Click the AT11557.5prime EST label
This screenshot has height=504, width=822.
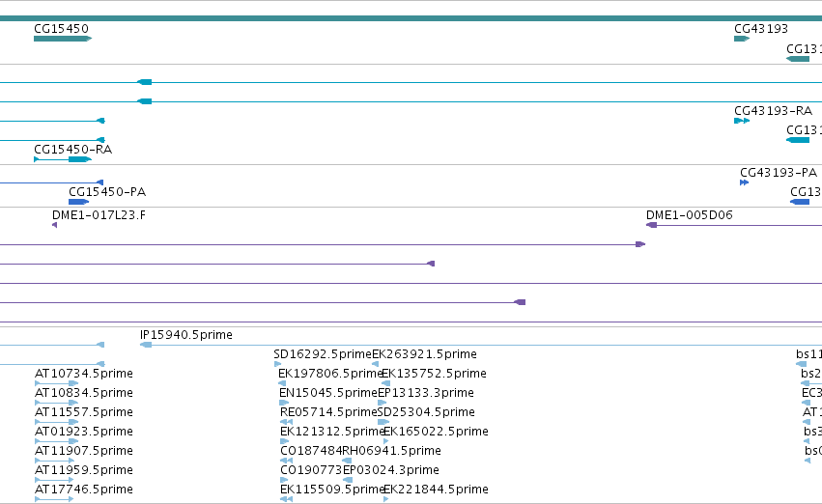tap(84, 413)
